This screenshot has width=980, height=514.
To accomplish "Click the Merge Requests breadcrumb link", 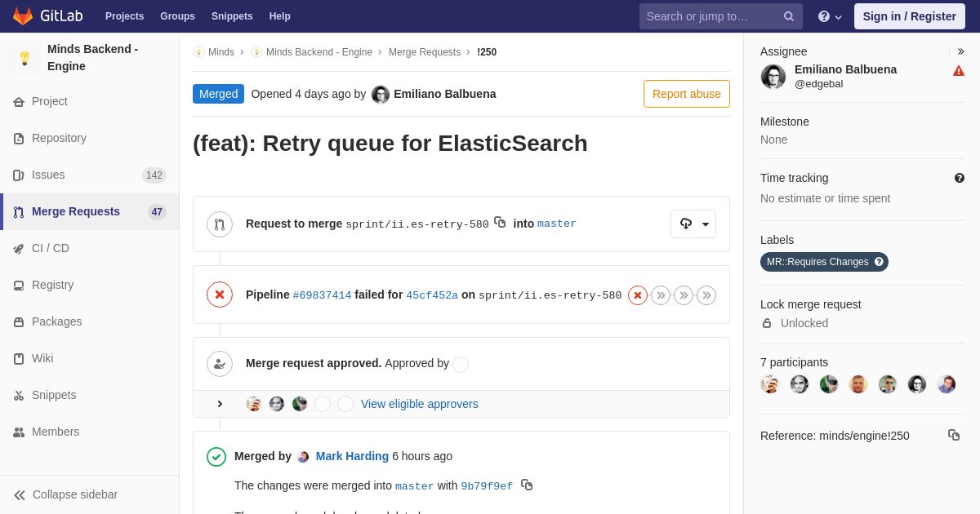I will pyautogui.click(x=425, y=52).
